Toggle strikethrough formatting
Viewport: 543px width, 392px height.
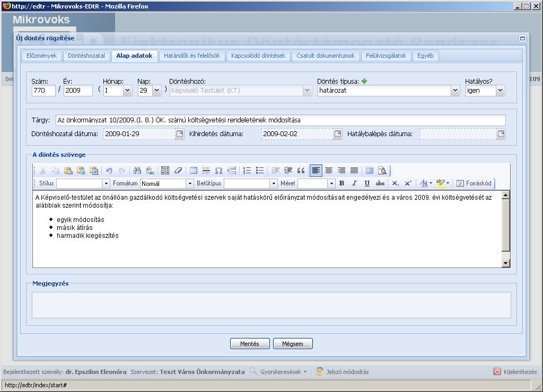tap(380, 183)
